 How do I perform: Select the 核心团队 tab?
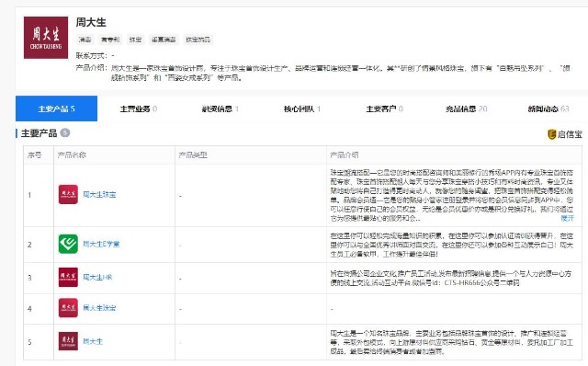[302, 109]
